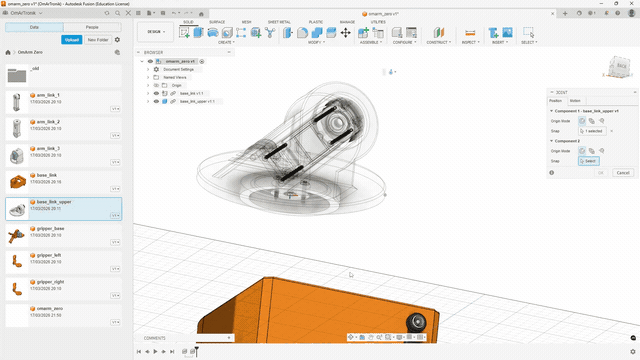
Task: Open the _old folder
Action: [64, 76]
